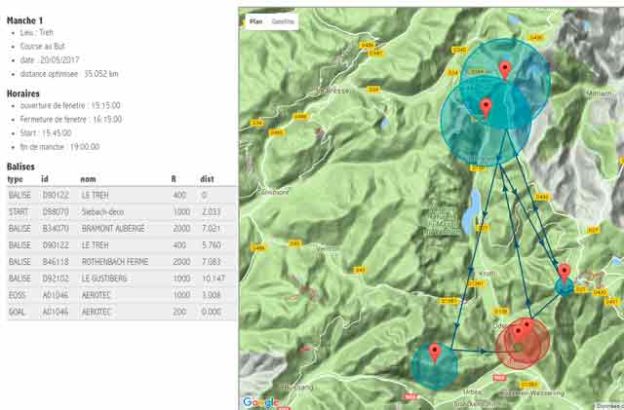Switch map to Satellite view

283,20
